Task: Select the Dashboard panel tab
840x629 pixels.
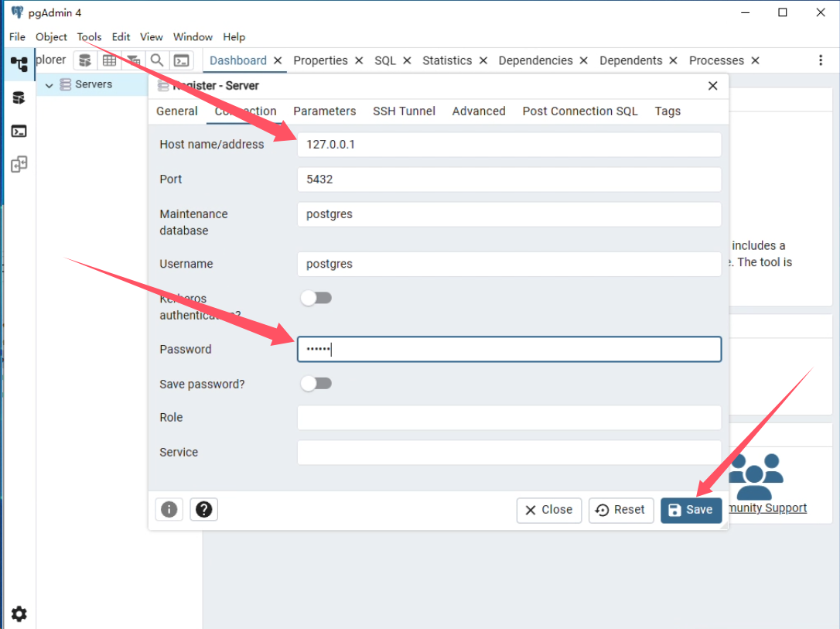Action: [238, 60]
